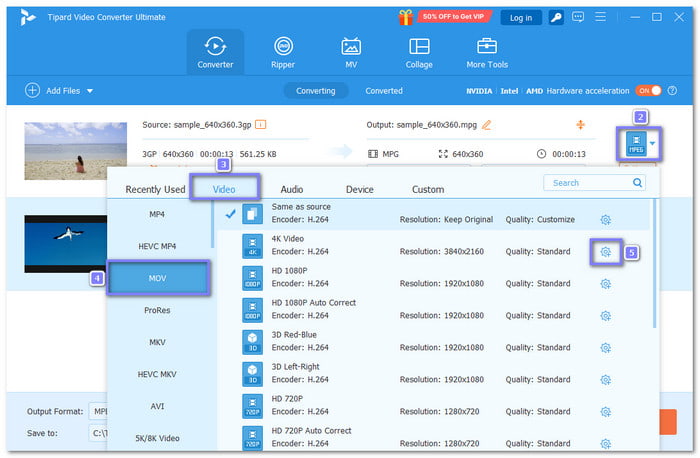Switch to the Device tab
The image size is (700, 458).
point(359,189)
